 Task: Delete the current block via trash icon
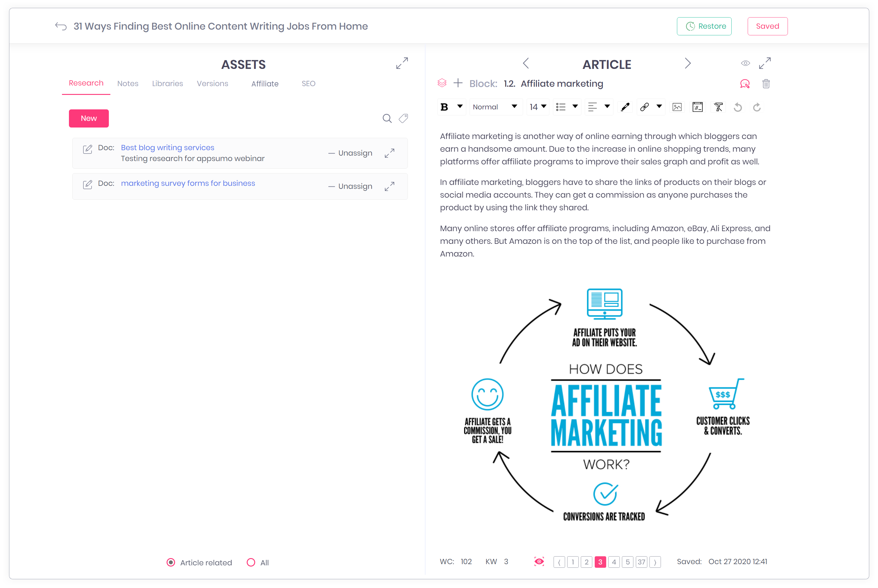click(766, 84)
